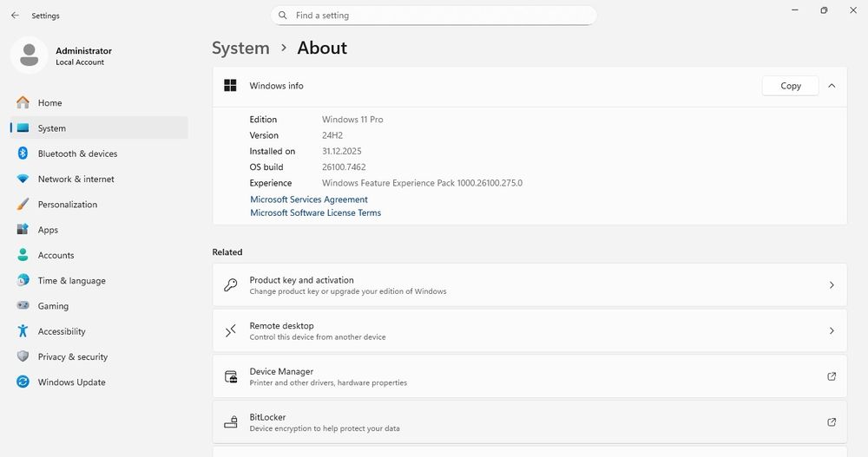Viewport: 868px width, 457px height.
Task: Open Device Manager external link icon
Action: [832, 376]
